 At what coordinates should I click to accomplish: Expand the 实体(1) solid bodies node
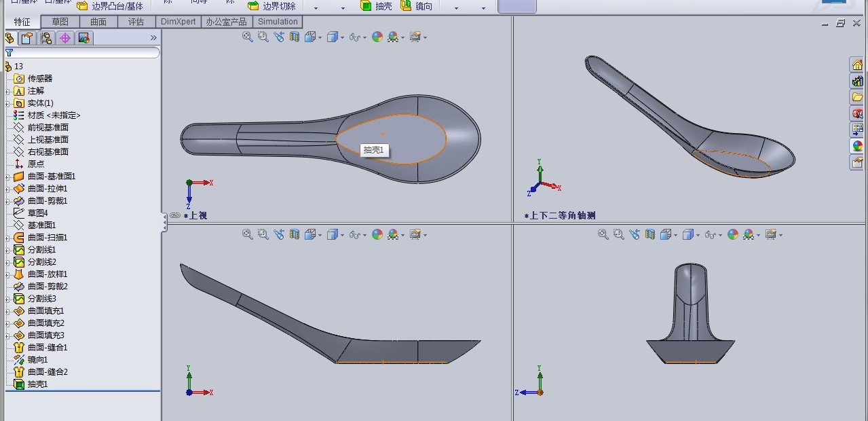point(8,103)
